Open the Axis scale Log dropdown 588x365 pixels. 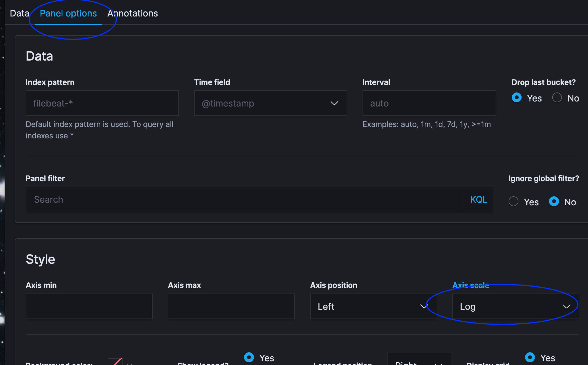tap(515, 306)
